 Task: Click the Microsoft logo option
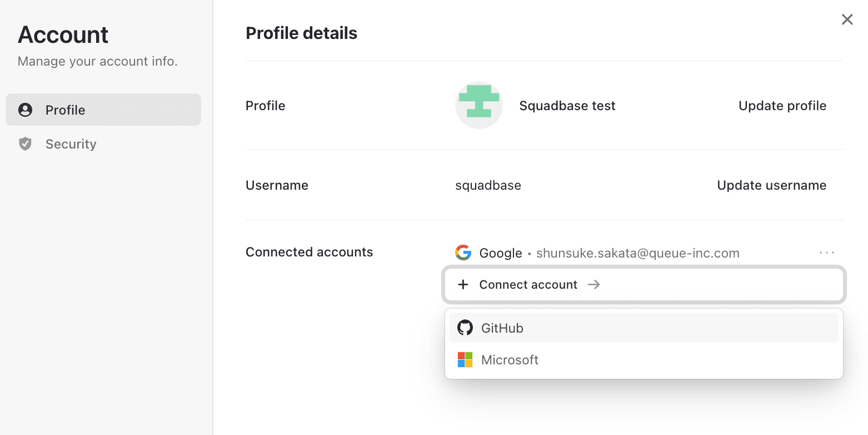pos(465,359)
